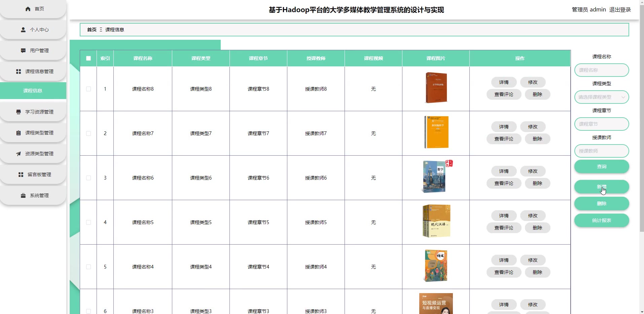This screenshot has width=644, height=314.
Task: Focus the 课程章节 search input field
Action: (x=602, y=124)
